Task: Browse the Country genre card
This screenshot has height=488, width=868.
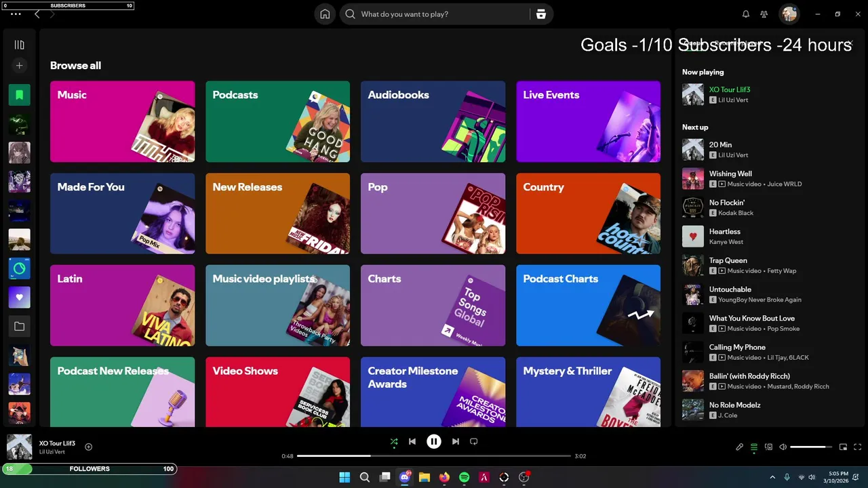Action: tap(588, 213)
